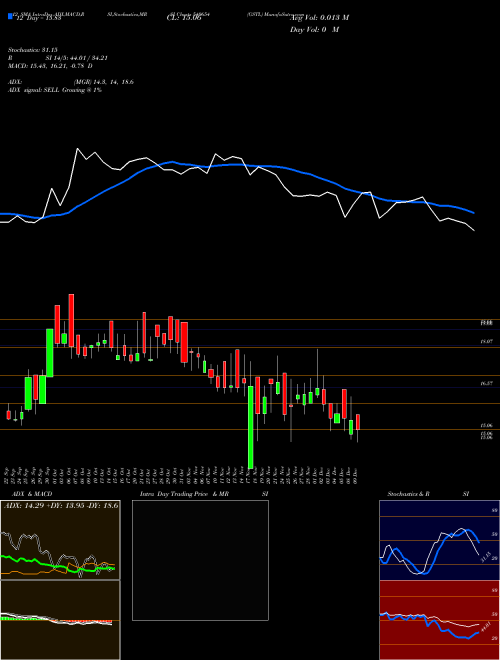Click the empty intraday price chart box
Screen dimensions: 500x660
pyautogui.click(x=200, y=560)
